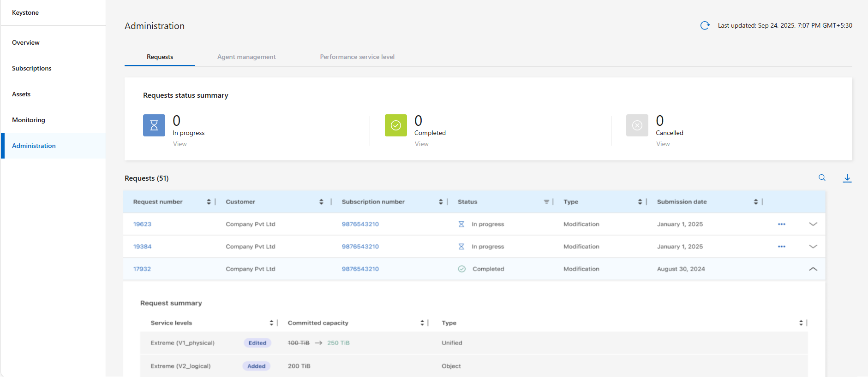
Task: Collapse request 17932 details
Action: [x=813, y=269]
